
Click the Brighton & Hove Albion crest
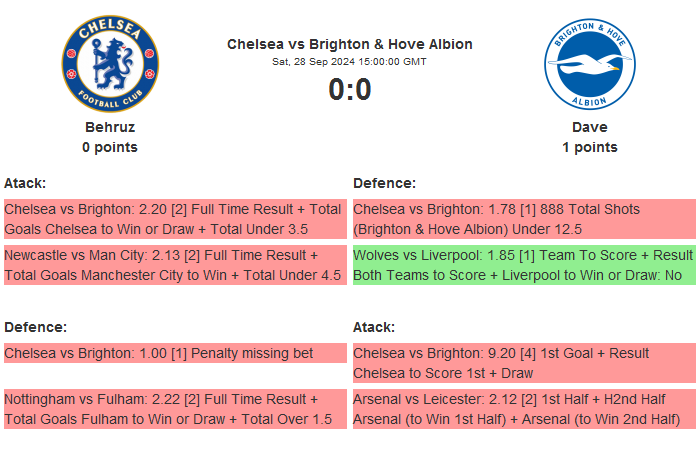point(589,65)
